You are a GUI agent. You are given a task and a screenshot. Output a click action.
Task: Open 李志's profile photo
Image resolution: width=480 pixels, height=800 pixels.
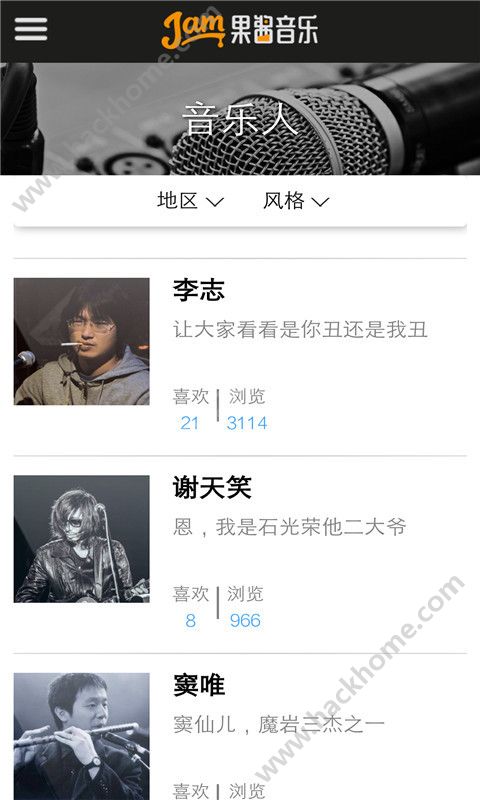tap(82, 341)
